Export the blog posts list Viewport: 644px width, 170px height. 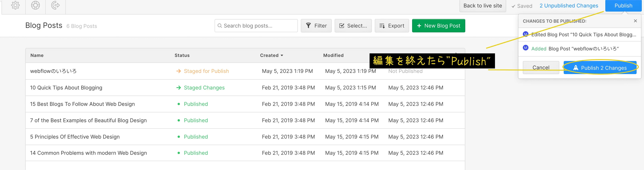(391, 26)
